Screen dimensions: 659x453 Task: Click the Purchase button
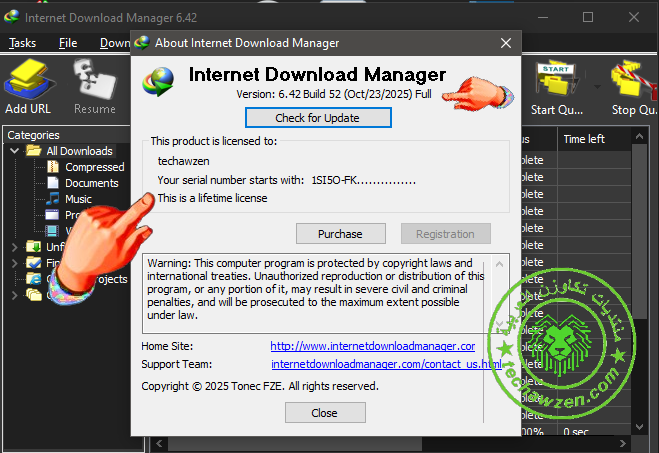tap(340, 234)
